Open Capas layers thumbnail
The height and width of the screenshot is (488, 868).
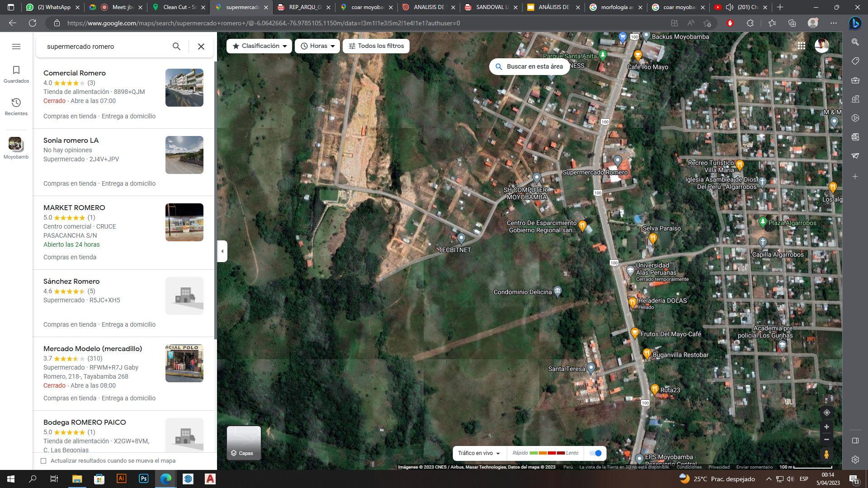pyautogui.click(x=244, y=443)
